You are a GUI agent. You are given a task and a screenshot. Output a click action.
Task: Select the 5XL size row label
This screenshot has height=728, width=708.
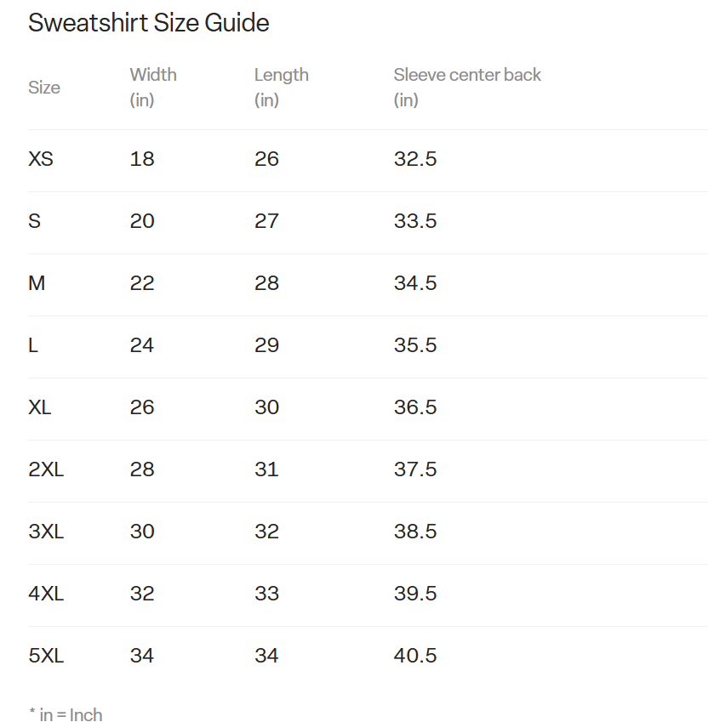(46, 656)
